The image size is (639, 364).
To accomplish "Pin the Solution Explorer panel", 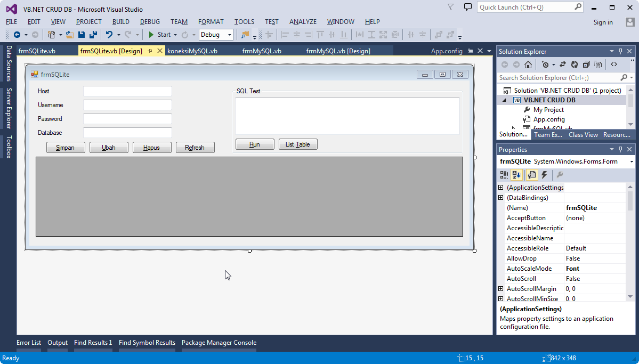I will coord(621,51).
